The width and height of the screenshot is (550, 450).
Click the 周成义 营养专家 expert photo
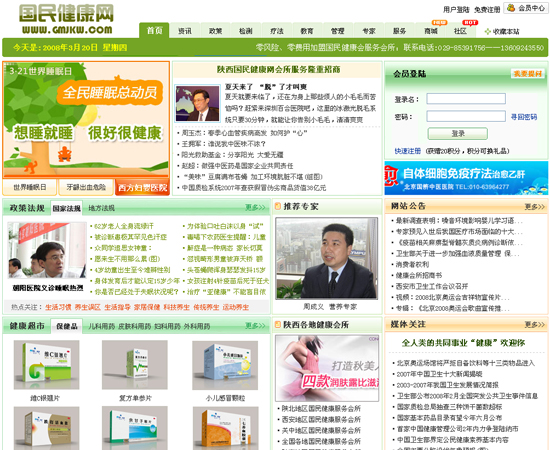(327, 258)
